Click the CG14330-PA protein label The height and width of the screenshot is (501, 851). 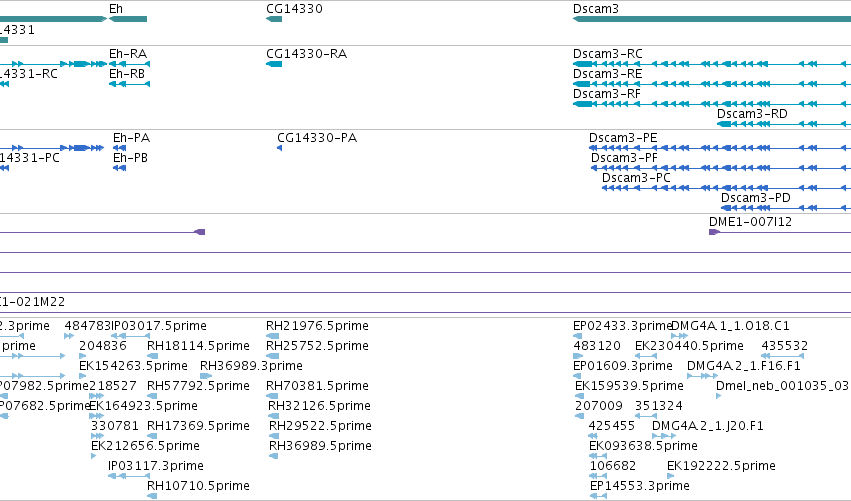tap(317, 138)
